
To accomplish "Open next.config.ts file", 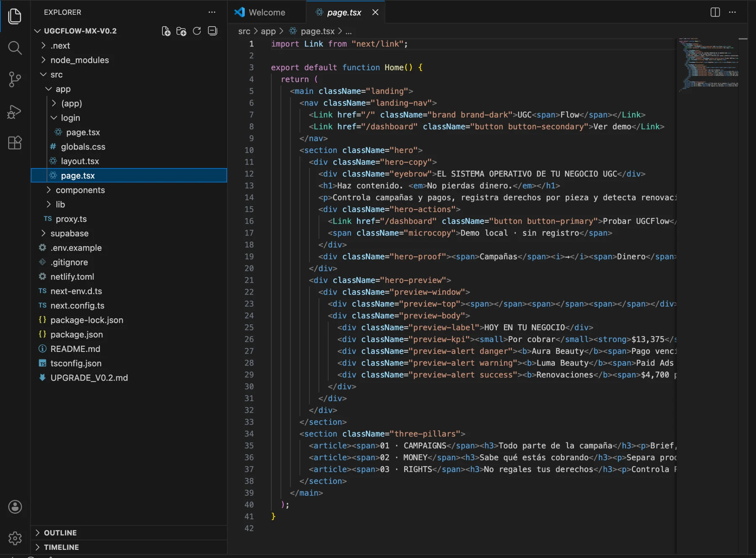I will click(129, 305).
